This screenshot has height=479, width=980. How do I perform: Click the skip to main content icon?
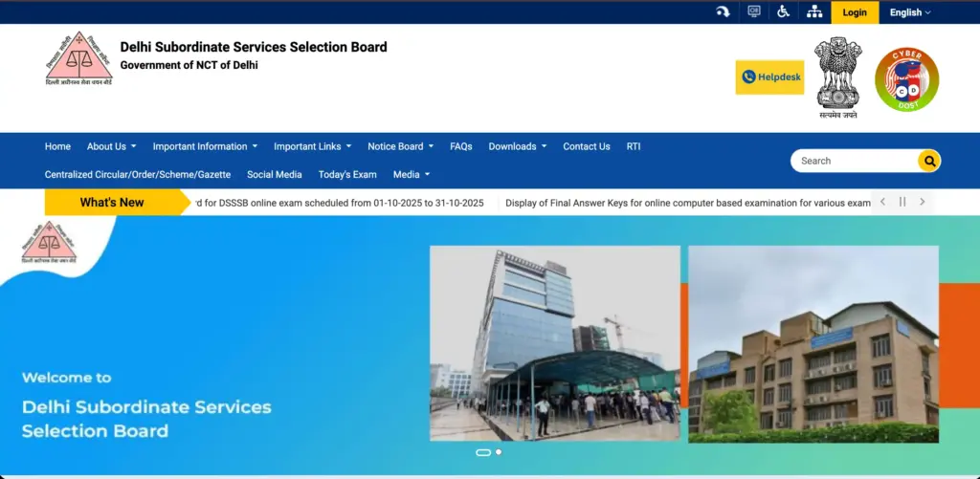[x=723, y=12]
